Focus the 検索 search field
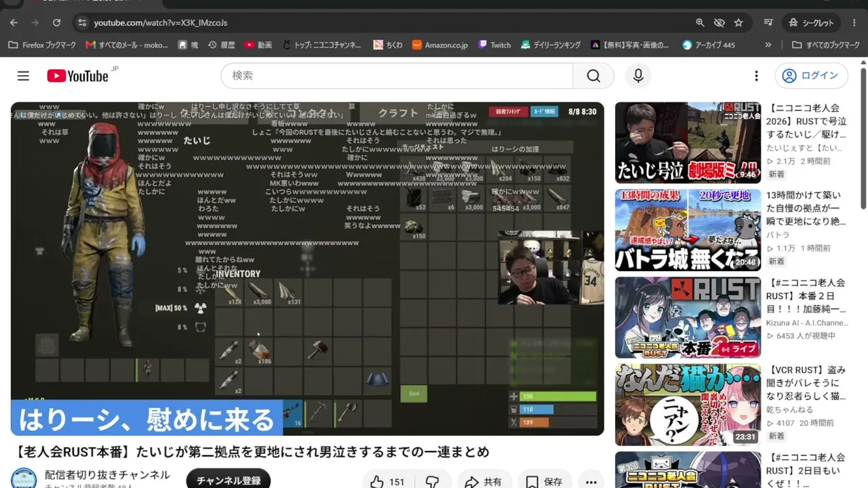This screenshot has width=868, height=488. 397,76
